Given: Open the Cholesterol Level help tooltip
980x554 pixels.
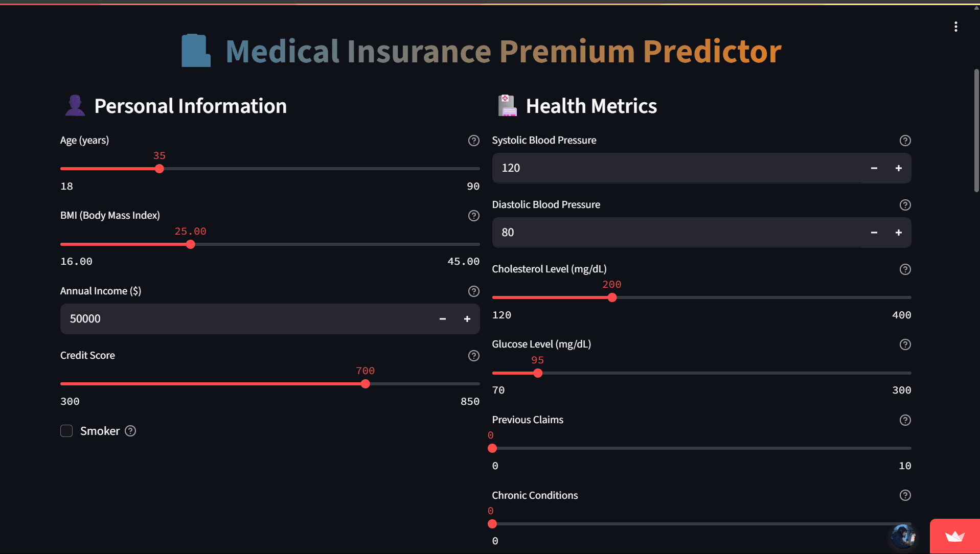Looking at the screenshot, I should point(905,269).
